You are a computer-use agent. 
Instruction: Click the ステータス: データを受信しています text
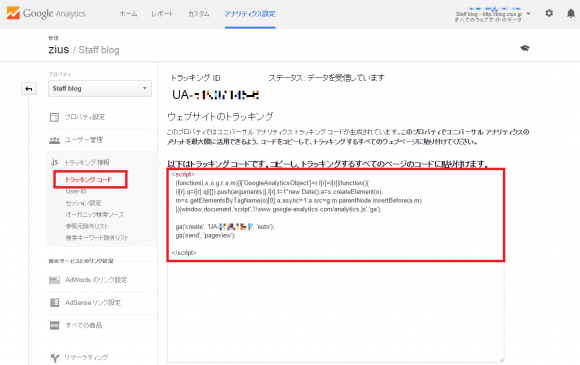point(327,78)
